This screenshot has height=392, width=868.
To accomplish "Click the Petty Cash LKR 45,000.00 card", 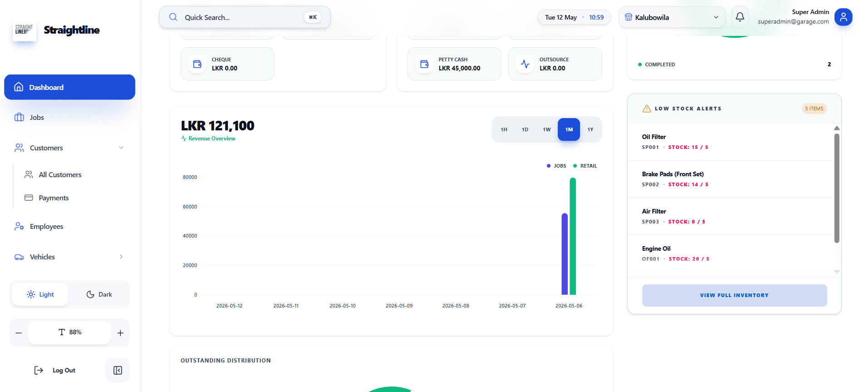I will pyautogui.click(x=454, y=64).
